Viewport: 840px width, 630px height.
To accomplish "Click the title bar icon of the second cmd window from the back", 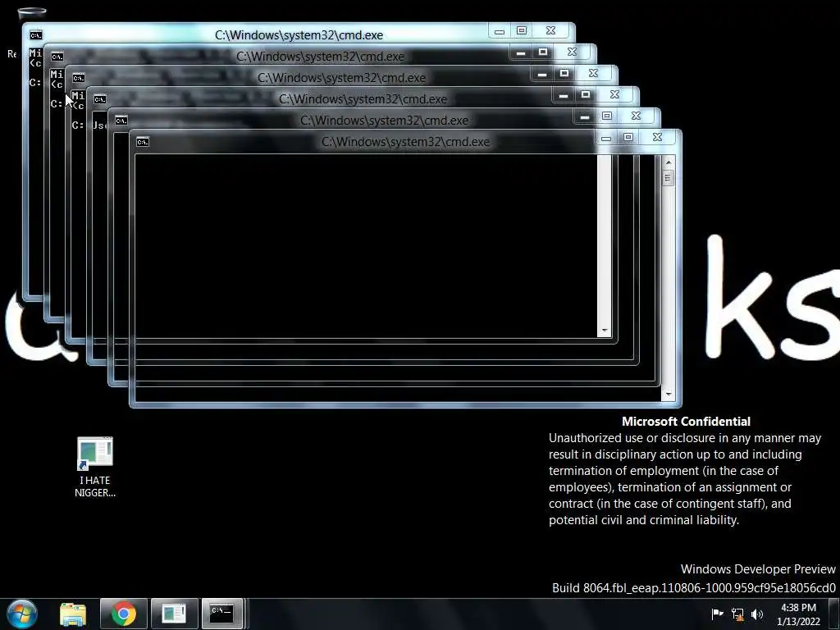I will 57,57.
